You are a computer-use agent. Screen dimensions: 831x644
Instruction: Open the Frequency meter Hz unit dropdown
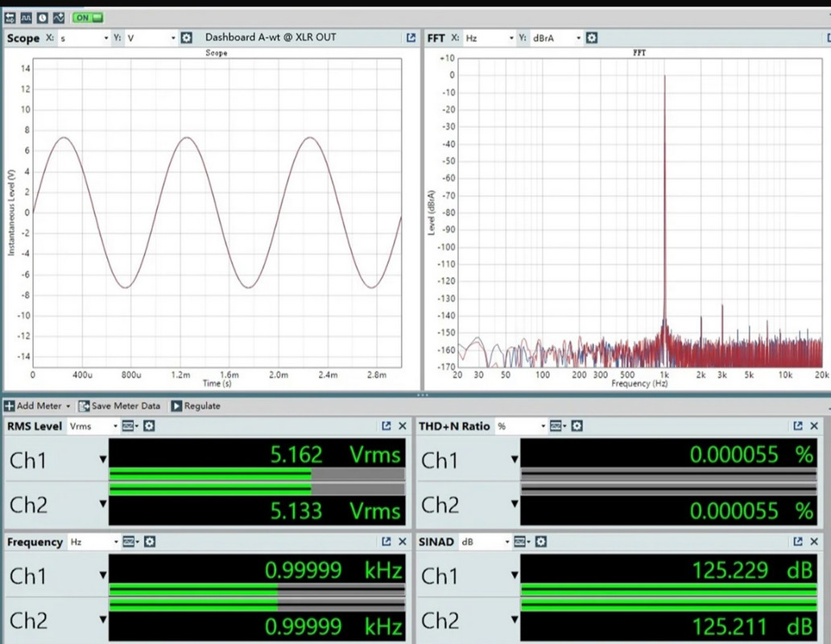click(x=93, y=542)
